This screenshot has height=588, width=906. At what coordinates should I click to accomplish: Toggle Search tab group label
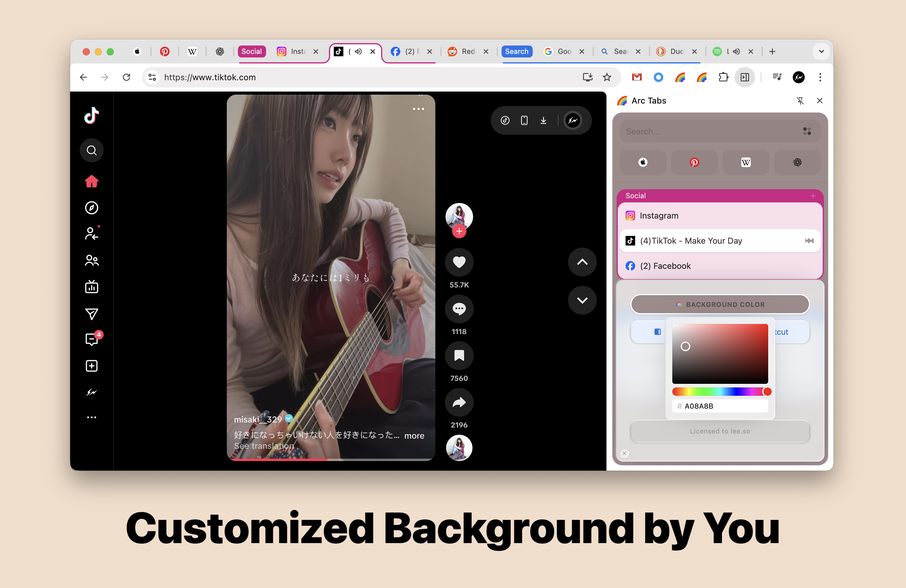tap(517, 51)
